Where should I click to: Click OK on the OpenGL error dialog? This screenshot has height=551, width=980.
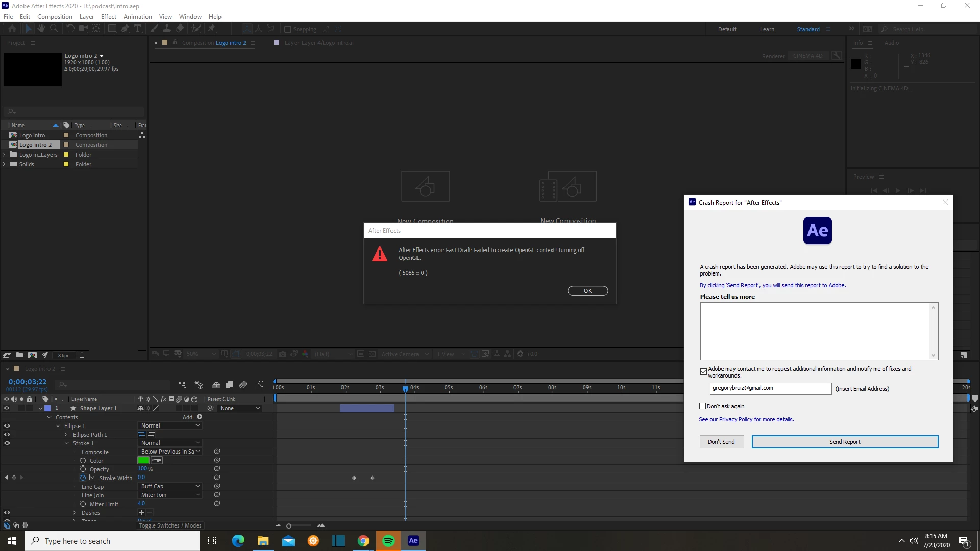pos(587,291)
